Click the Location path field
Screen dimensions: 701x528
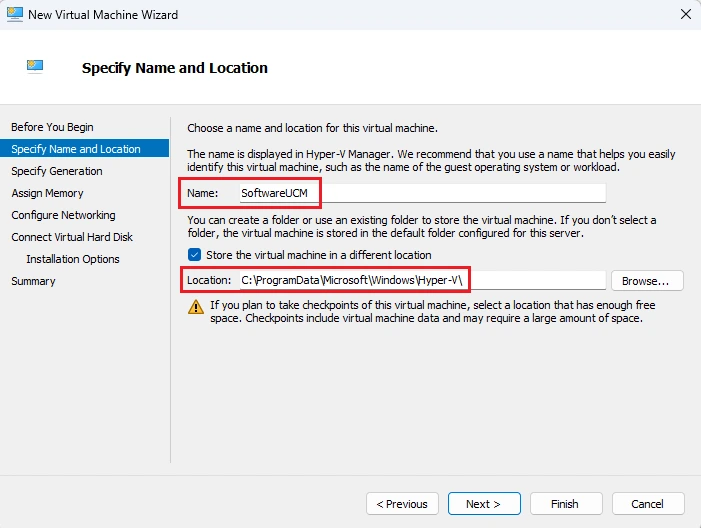click(x=422, y=280)
